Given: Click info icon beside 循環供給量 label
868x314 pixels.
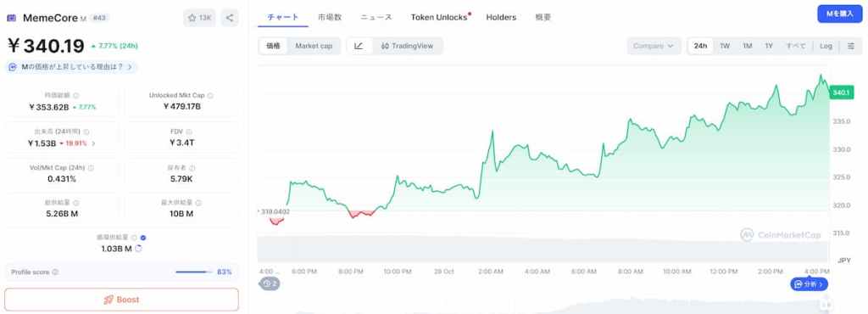Looking at the screenshot, I should (x=135, y=238).
